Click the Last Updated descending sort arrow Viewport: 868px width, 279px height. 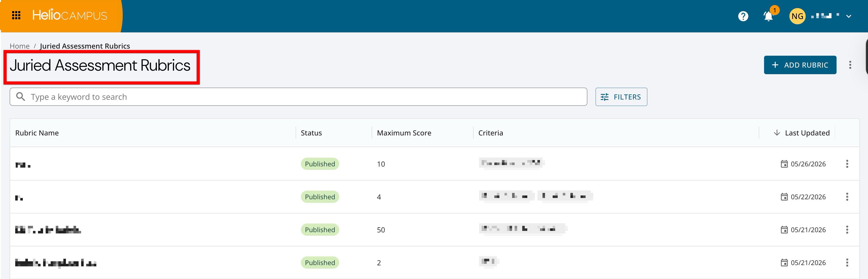pos(777,133)
